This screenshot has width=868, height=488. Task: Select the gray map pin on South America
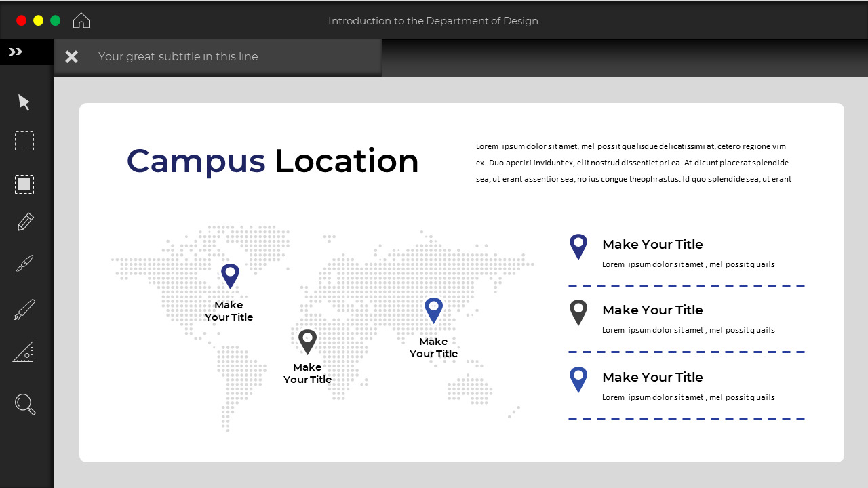pyautogui.click(x=307, y=342)
